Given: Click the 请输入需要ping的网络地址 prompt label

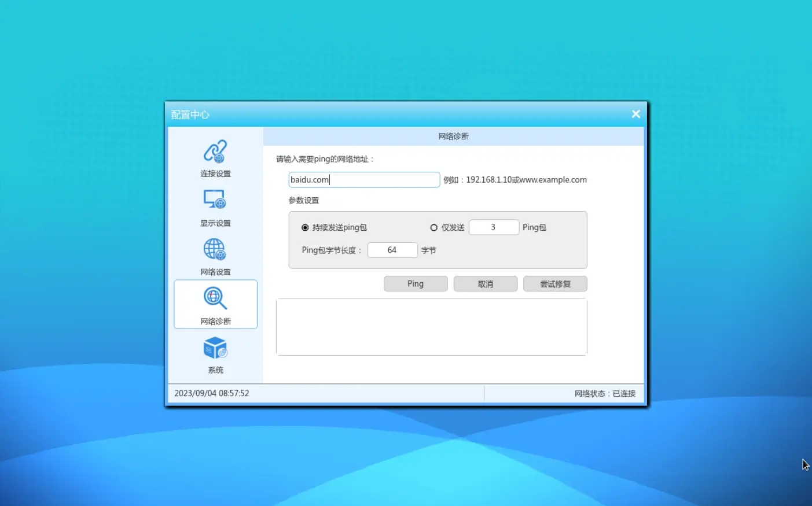Looking at the screenshot, I should tap(325, 159).
